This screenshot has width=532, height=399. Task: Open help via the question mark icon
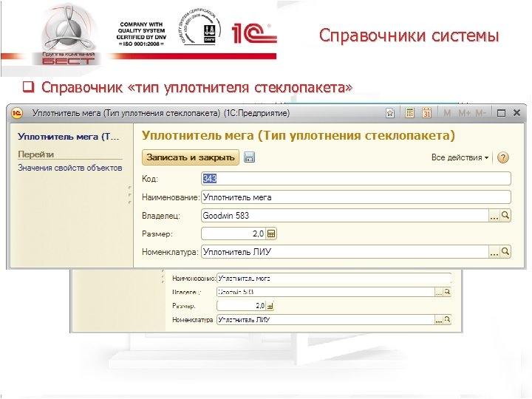[x=503, y=157]
